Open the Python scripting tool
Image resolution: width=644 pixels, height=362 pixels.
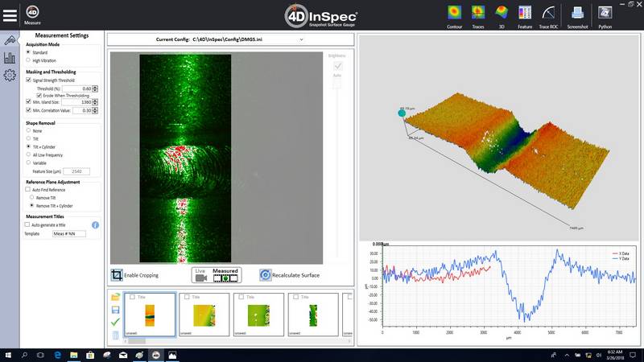tap(605, 17)
